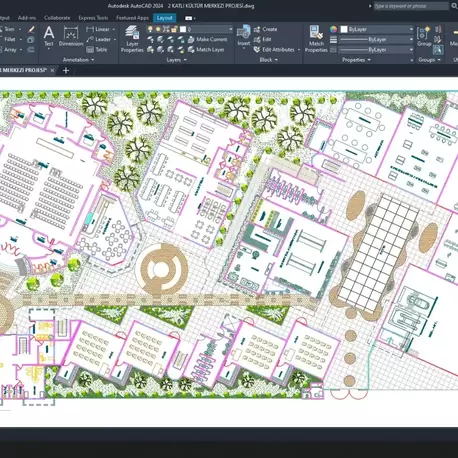Click the Edit Attributes label
Screen dimensions: 458x458
click(x=278, y=50)
